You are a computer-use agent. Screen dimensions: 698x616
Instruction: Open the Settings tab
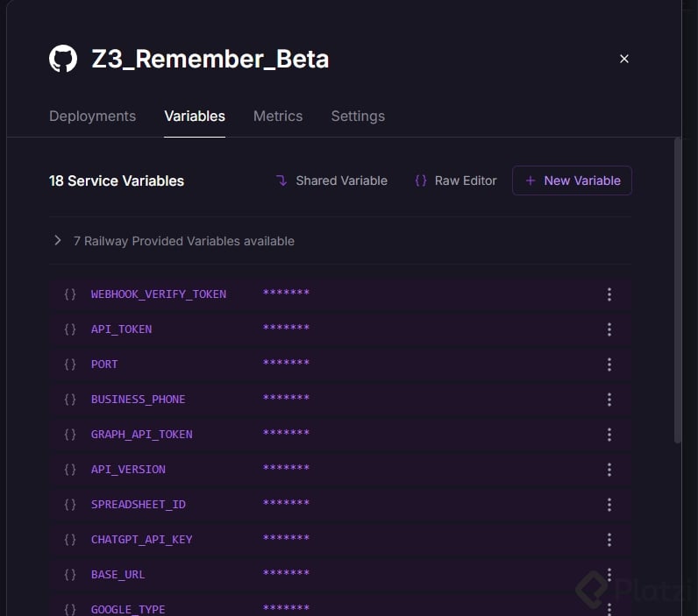(358, 116)
